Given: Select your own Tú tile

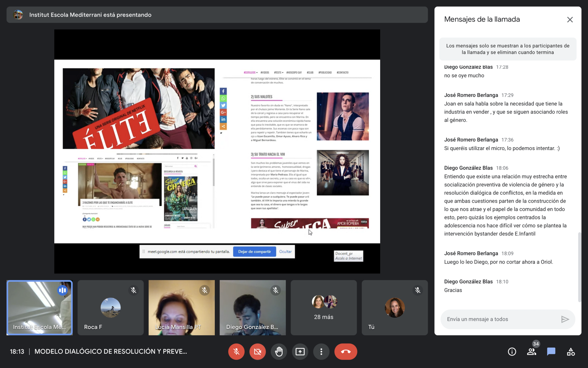Looking at the screenshot, I should point(395,308).
